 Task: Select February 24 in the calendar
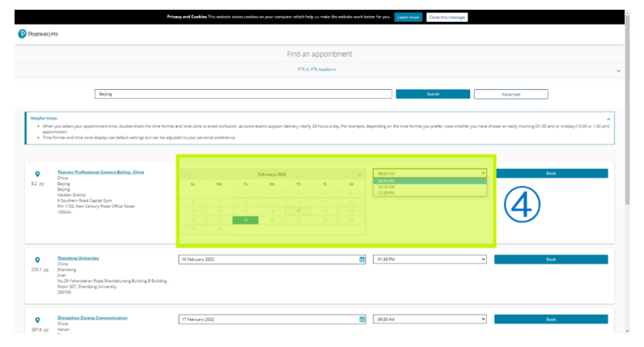point(299,220)
